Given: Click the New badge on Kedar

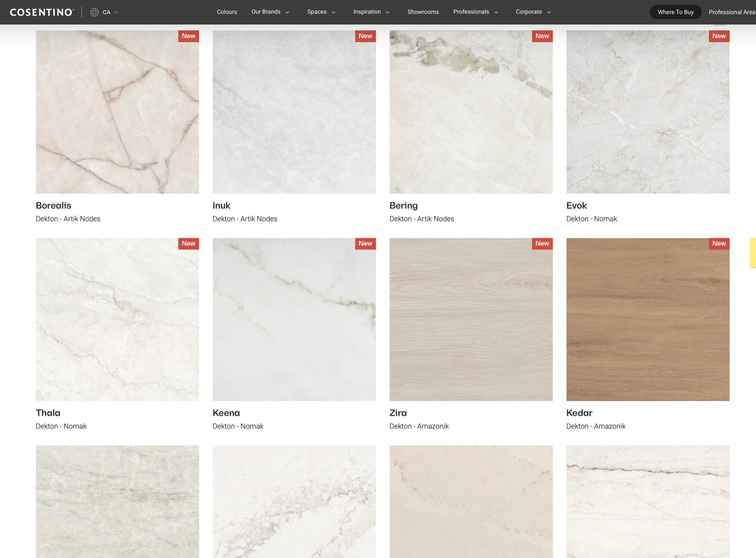Looking at the screenshot, I should click(719, 244).
